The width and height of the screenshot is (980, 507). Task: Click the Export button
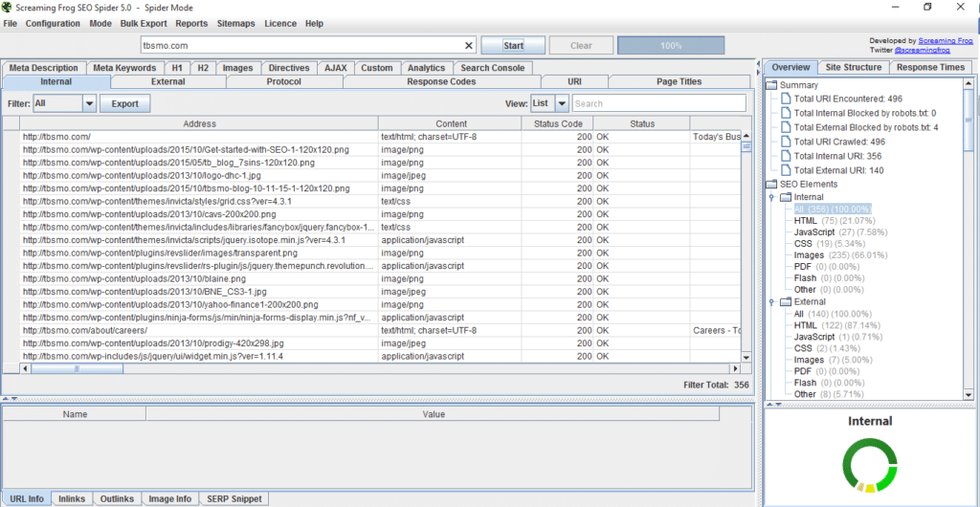(x=125, y=103)
